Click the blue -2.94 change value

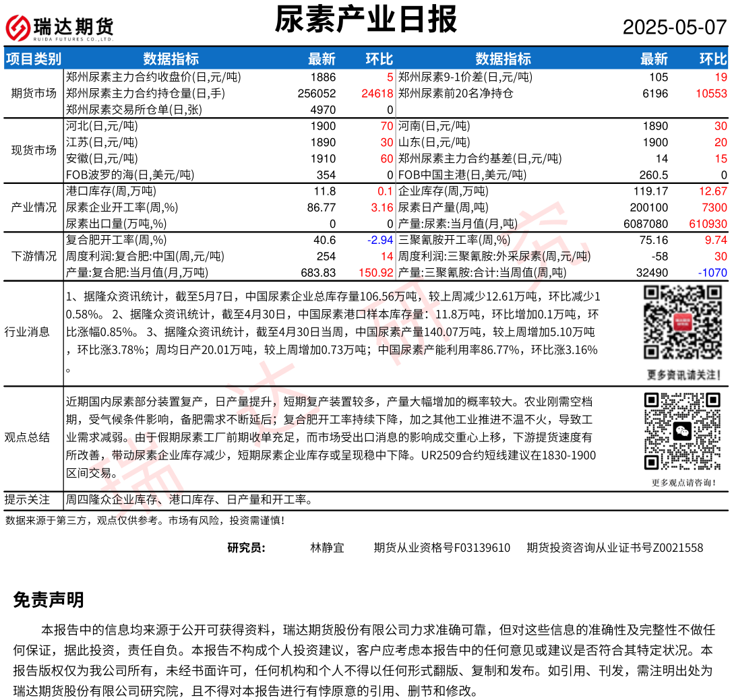pyautogui.click(x=379, y=240)
